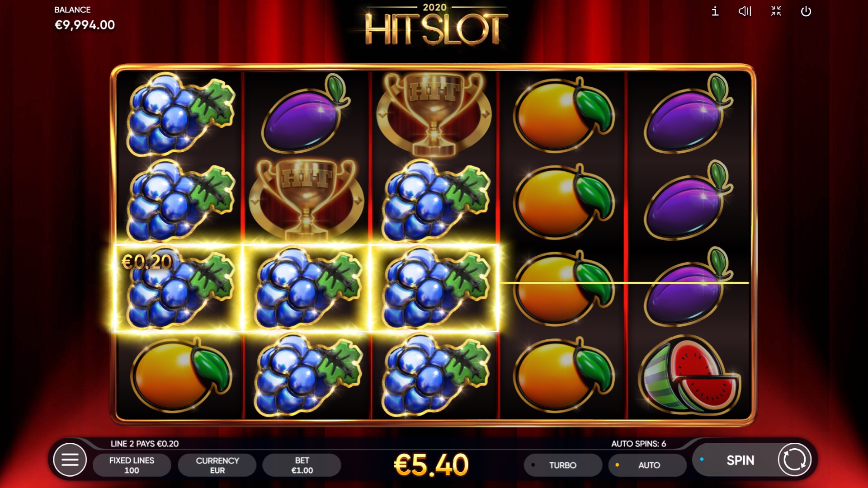This screenshot has height=488, width=868.
Task: Click the Line 2 Pays message
Action: [145, 444]
